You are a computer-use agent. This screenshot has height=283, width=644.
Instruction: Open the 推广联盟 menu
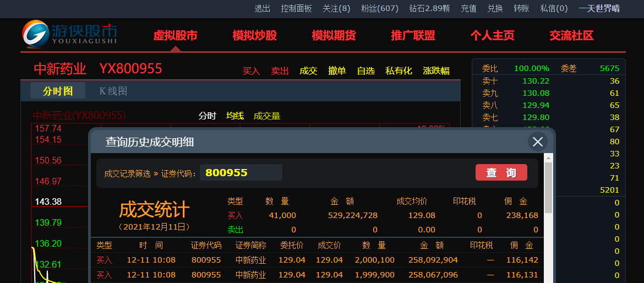413,36
